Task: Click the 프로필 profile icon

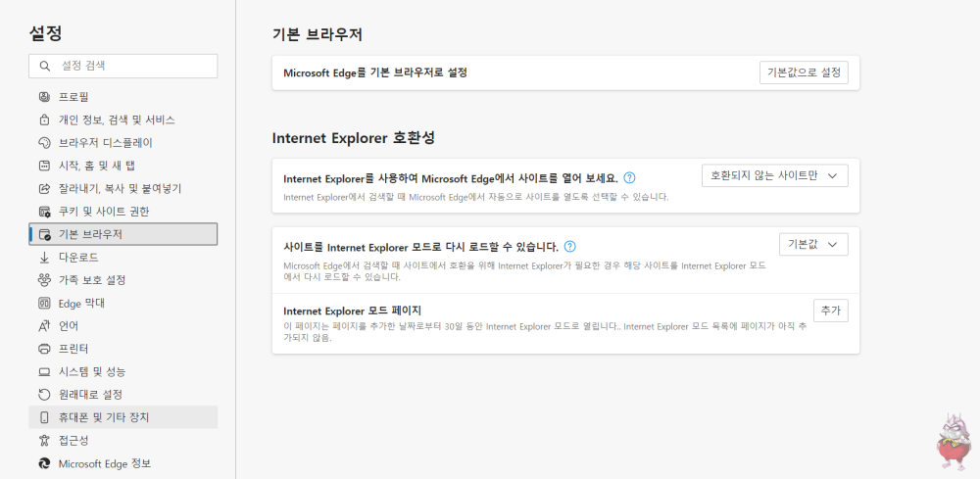Action: tap(44, 97)
